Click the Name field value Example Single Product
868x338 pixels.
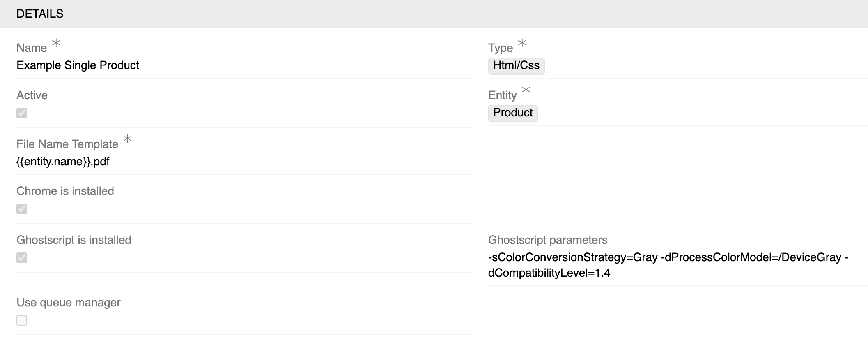tap(78, 65)
